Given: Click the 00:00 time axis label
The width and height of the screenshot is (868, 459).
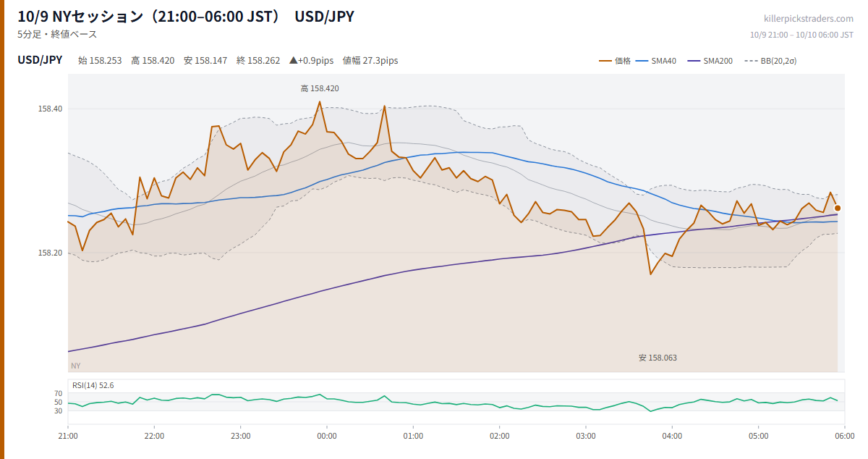Looking at the screenshot, I should click(x=327, y=436).
